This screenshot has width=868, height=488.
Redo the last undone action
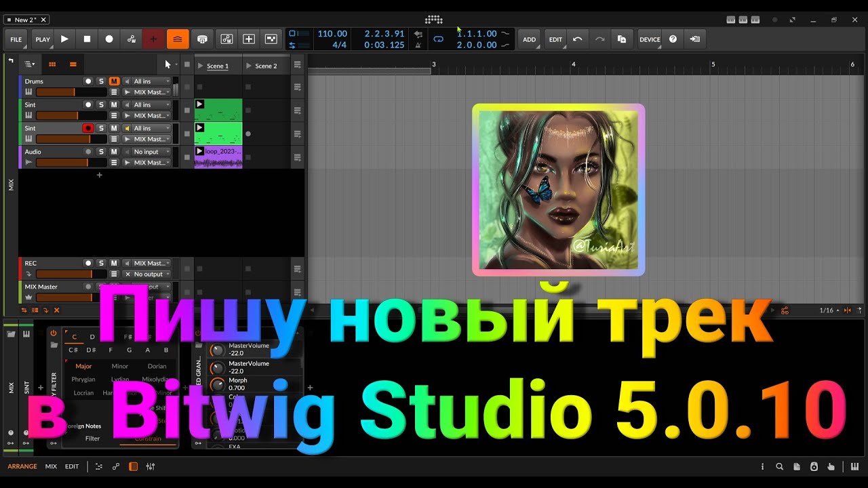[599, 39]
